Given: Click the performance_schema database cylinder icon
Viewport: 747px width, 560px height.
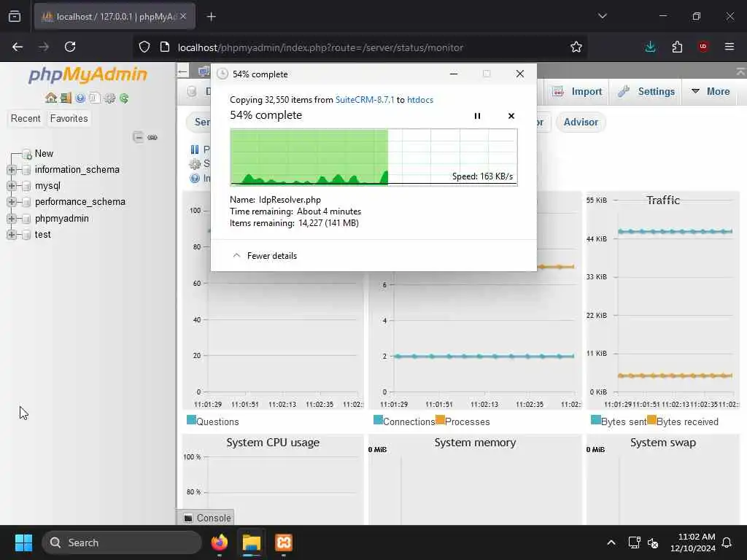Looking at the screenshot, I should click(27, 203).
